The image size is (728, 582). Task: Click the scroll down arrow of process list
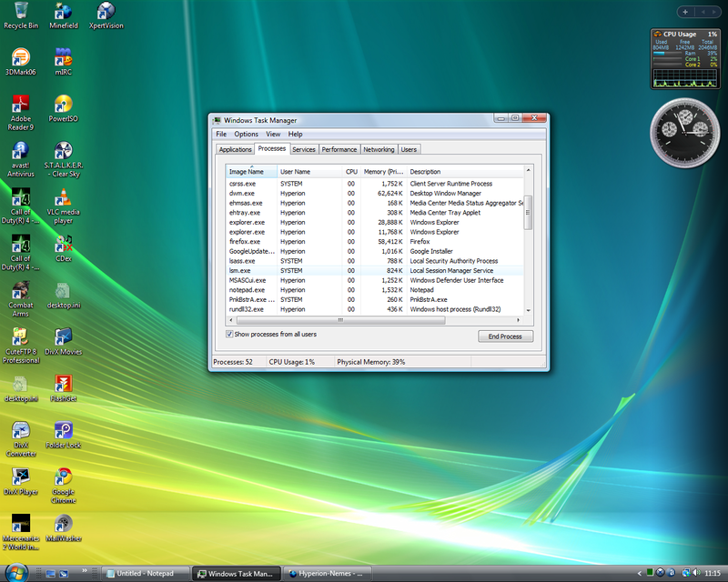click(x=528, y=310)
